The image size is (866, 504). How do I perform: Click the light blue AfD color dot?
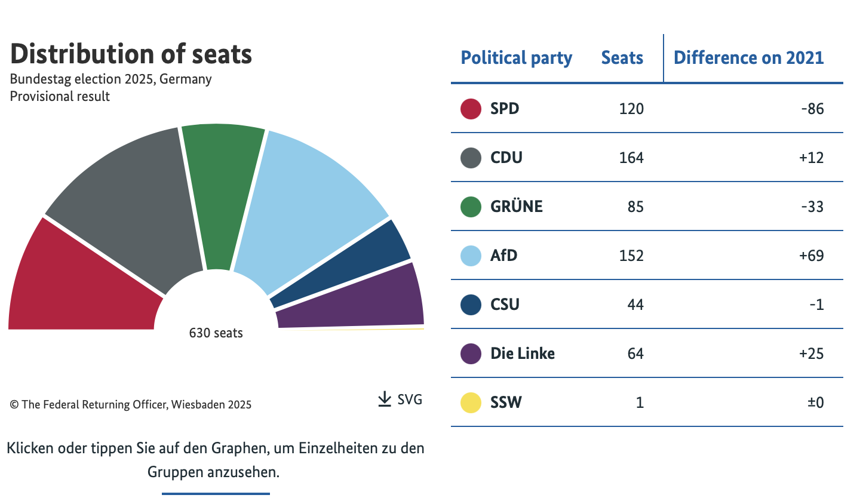471,256
